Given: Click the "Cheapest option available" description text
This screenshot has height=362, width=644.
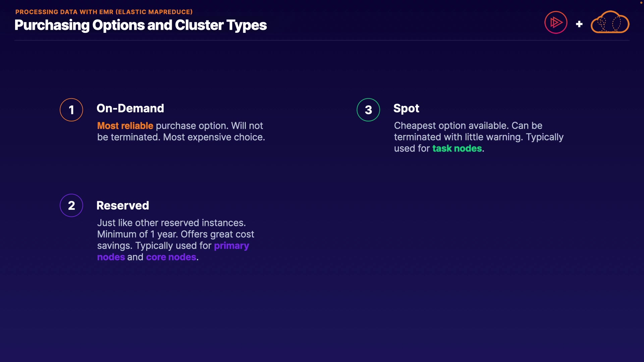Looking at the screenshot, I should (x=451, y=126).
